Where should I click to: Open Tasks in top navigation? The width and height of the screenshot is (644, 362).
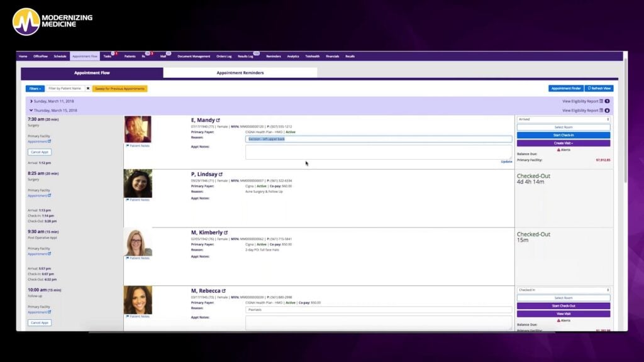pyautogui.click(x=107, y=56)
